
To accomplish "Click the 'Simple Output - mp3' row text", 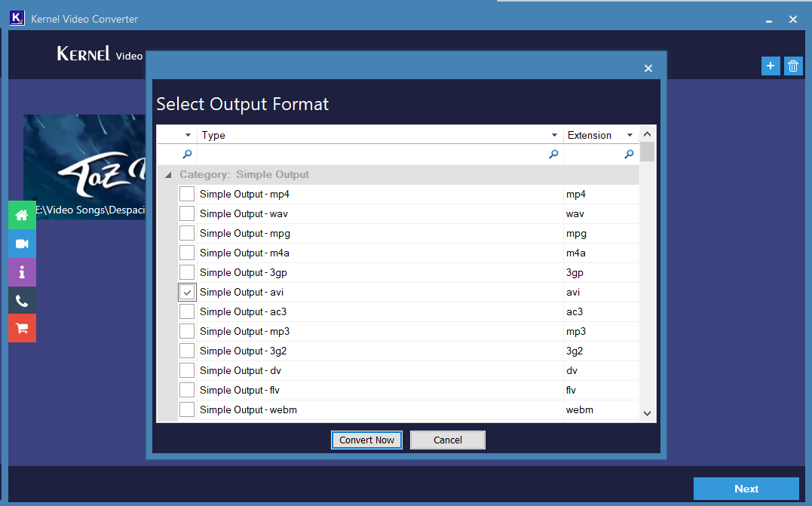I will (x=244, y=332).
